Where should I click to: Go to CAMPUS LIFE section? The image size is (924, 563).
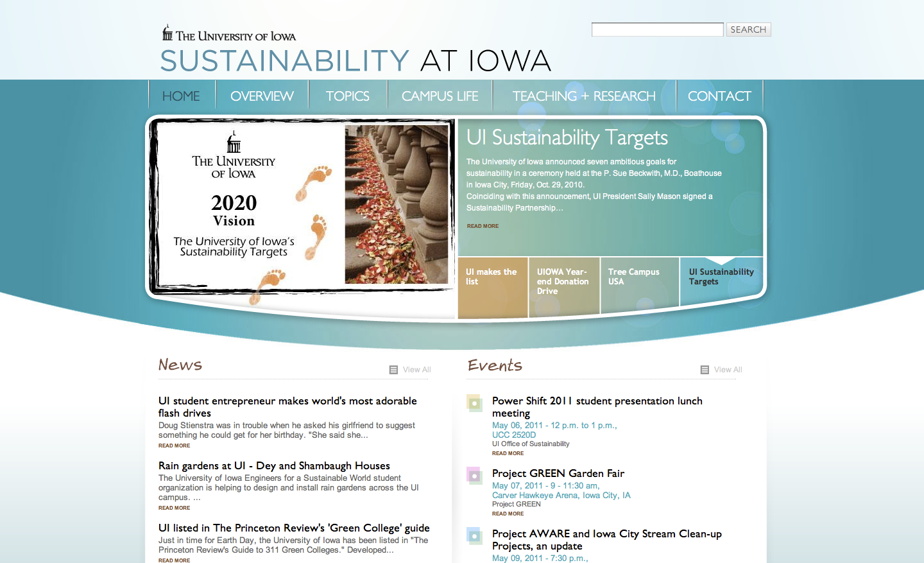click(x=440, y=96)
